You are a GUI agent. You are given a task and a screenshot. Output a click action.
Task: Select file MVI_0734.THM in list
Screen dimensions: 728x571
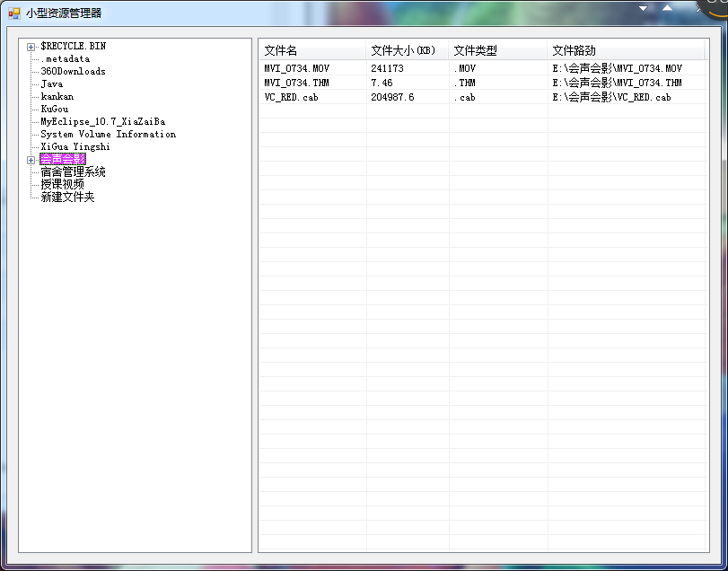coord(297,83)
